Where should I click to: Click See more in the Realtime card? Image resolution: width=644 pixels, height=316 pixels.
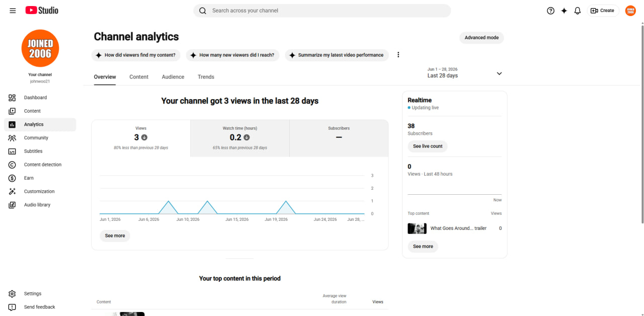[x=423, y=247]
